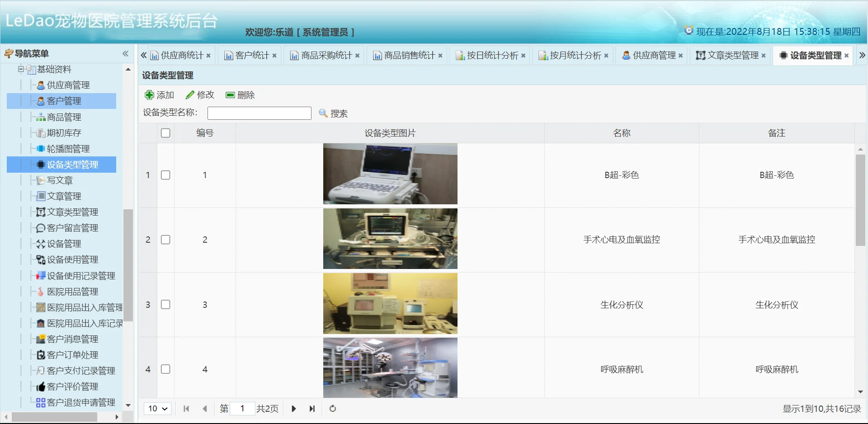This screenshot has height=424, width=868.
Task: Collapse the navigation panel with the « arrow
Action: click(125, 54)
